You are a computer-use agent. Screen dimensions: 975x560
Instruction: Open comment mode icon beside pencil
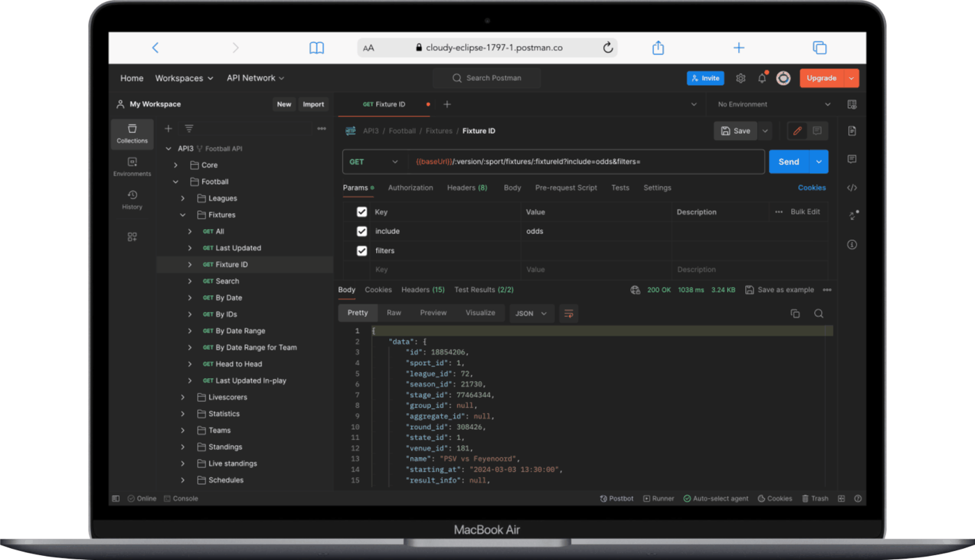(817, 131)
